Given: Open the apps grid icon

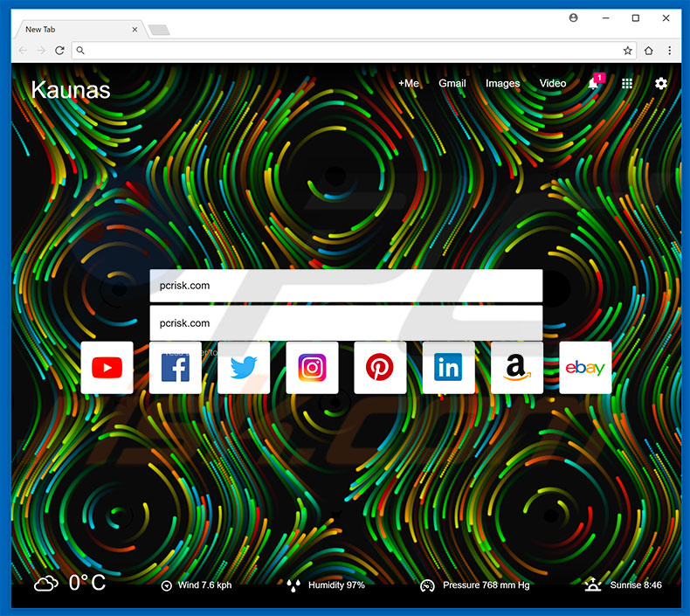Looking at the screenshot, I should (627, 84).
